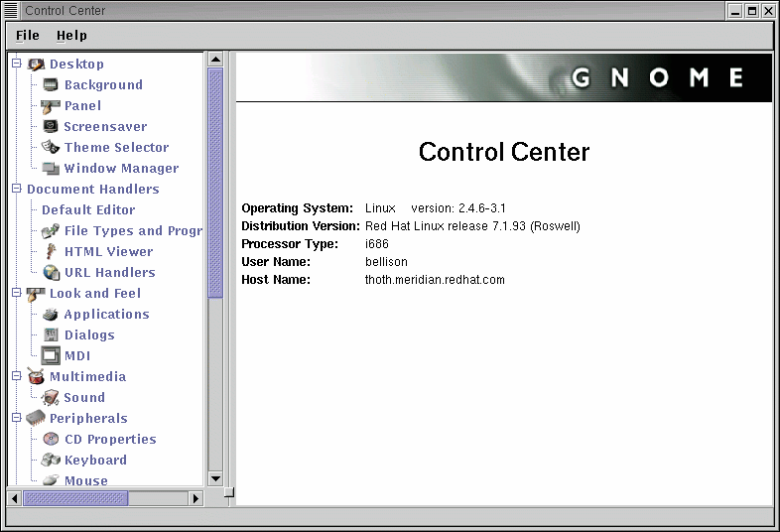Select the Default Editor entry

click(88, 210)
